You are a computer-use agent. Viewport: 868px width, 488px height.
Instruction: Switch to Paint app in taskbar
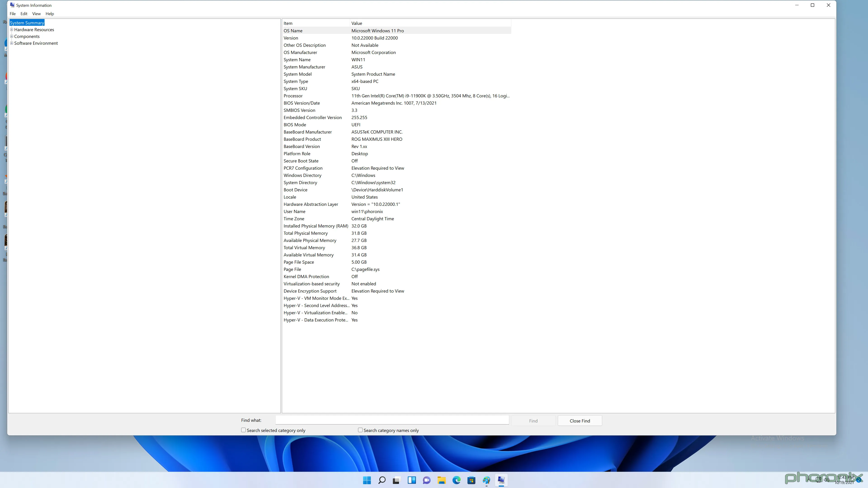486,480
